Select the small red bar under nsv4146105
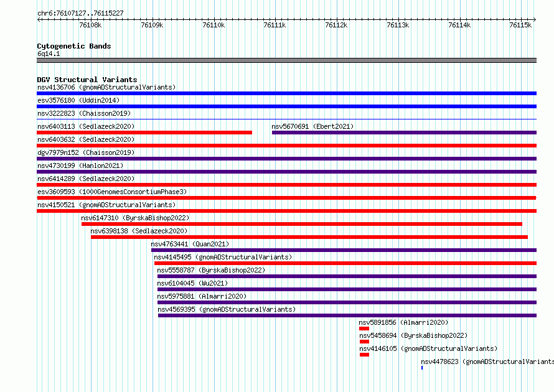554x392 pixels. point(364,355)
